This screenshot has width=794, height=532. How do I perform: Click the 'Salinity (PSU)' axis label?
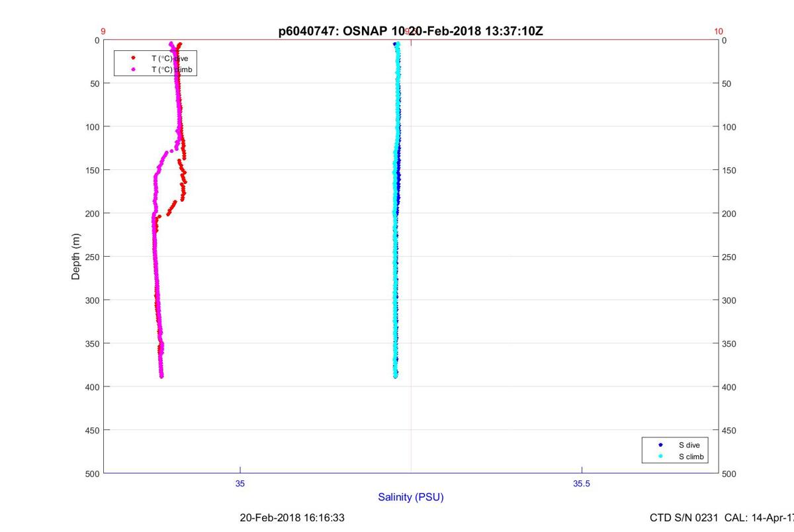tap(411, 497)
